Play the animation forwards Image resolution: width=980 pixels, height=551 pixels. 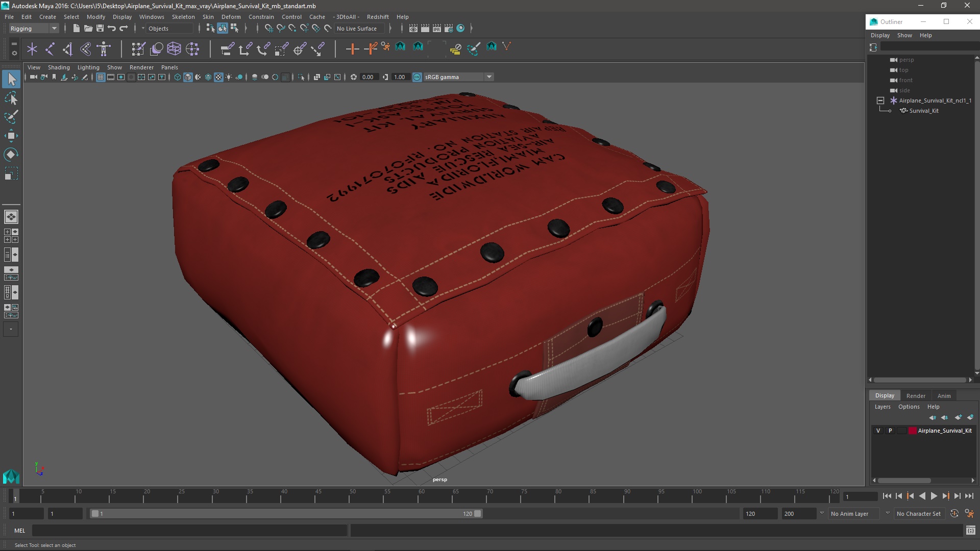click(x=934, y=496)
